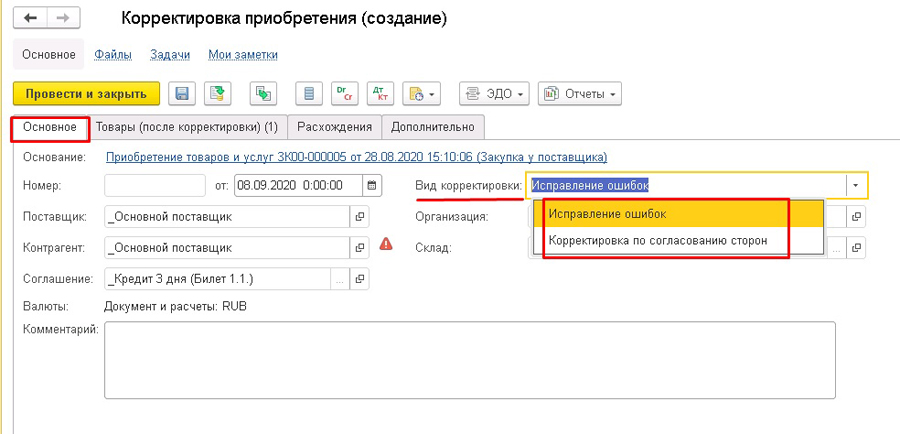Click the forward navigation arrow
This screenshot has height=434, width=900.
[62, 19]
